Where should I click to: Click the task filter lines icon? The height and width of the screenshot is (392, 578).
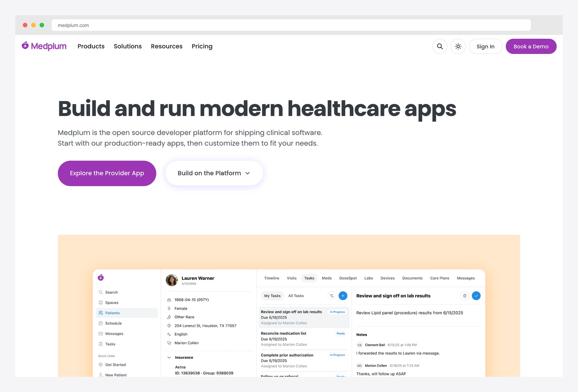click(332, 296)
